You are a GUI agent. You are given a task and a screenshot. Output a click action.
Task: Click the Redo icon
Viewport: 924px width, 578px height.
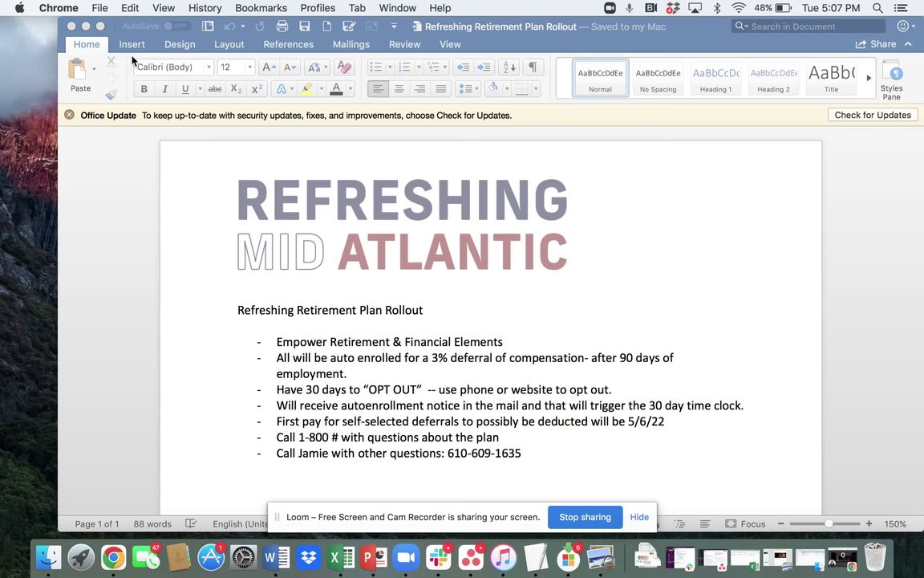coord(260,26)
